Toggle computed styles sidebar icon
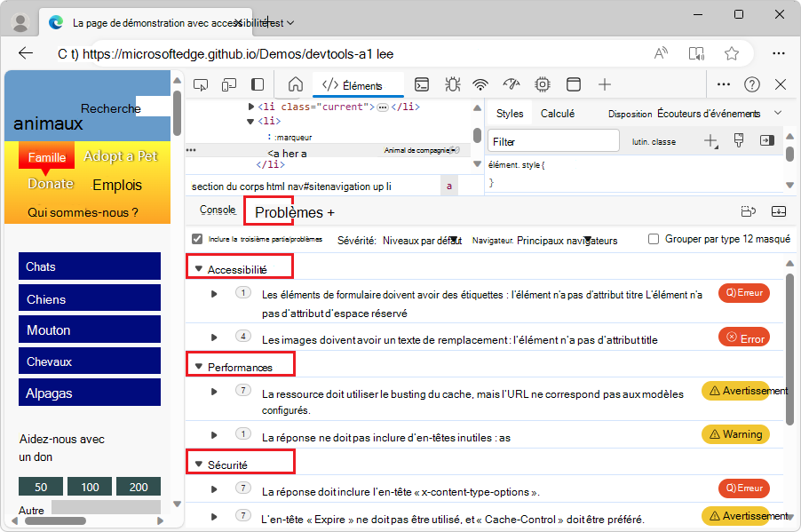This screenshot has height=532, width=801. (767, 140)
